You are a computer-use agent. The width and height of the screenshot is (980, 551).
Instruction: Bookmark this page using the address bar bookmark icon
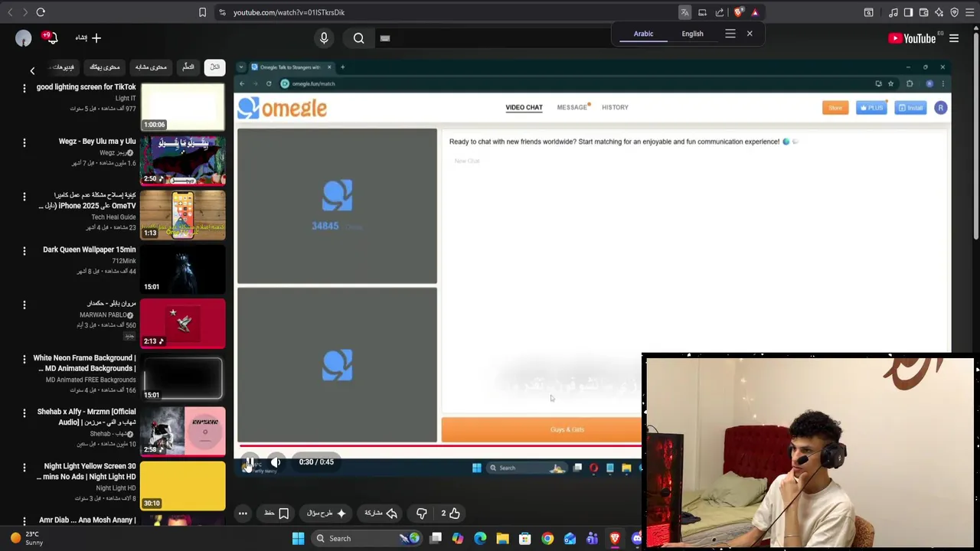pos(202,12)
